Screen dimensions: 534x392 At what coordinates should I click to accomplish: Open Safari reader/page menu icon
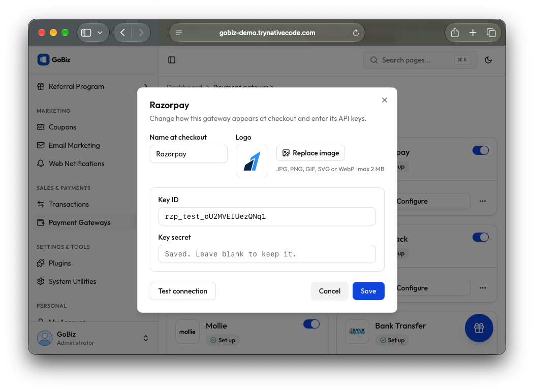tap(179, 32)
